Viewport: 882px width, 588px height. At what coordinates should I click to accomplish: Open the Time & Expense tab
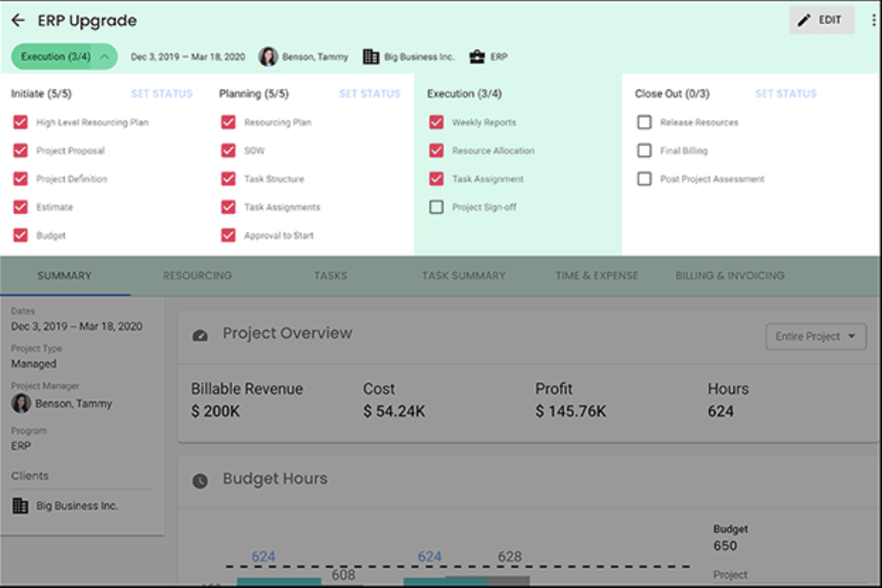coord(596,275)
